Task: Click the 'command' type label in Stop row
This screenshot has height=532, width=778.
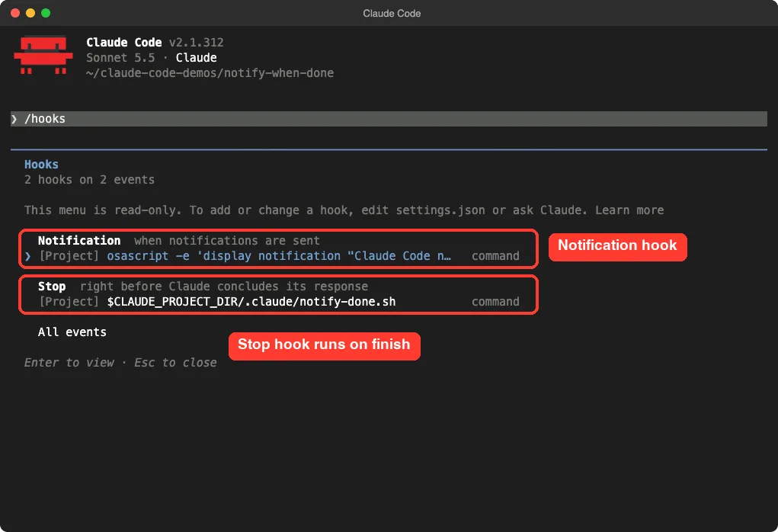Action: pos(495,302)
